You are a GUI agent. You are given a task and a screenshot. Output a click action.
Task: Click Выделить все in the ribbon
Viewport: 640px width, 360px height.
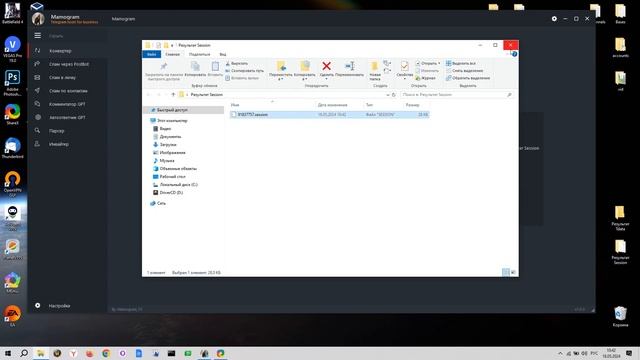pos(460,64)
